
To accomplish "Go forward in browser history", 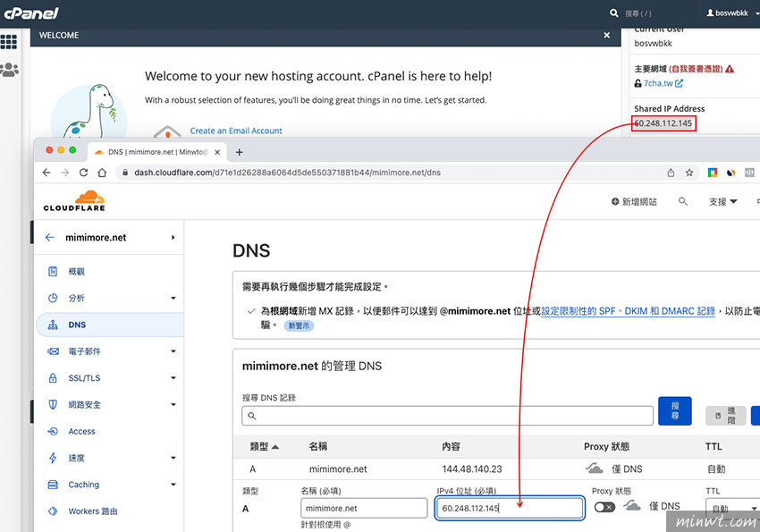I will (x=65, y=173).
